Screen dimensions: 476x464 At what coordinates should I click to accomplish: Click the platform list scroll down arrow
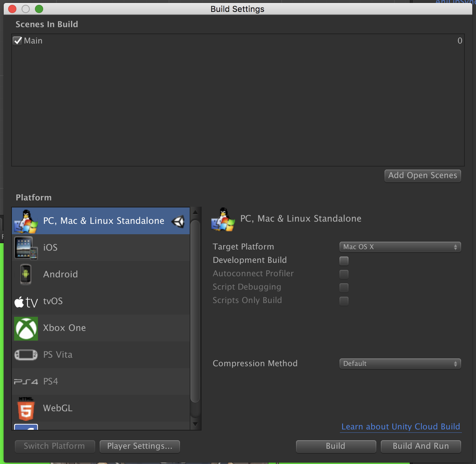pos(195,424)
